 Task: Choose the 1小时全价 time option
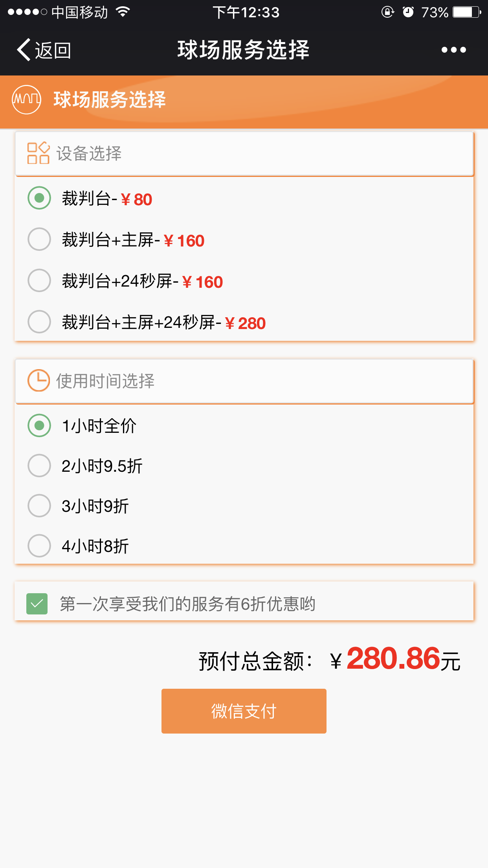[39, 425]
